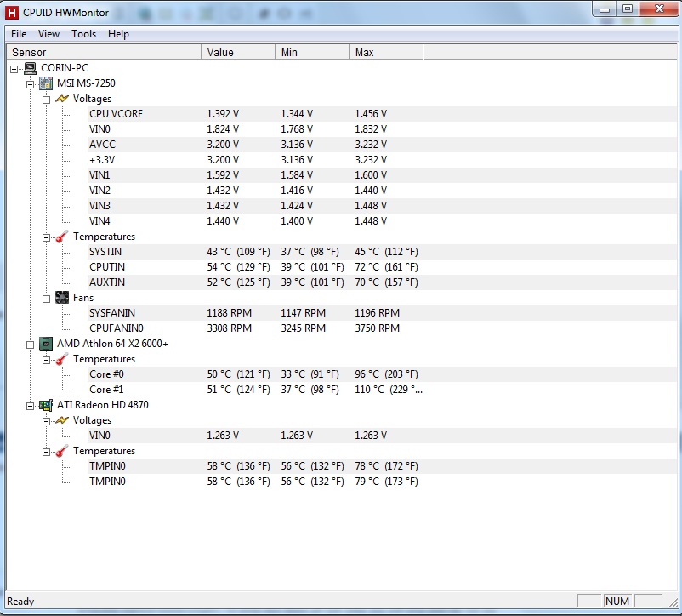Viewport: 682px width, 616px height.
Task: Click the AMD Athlon 64 X2 chip icon
Action: (x=46, y=344)
